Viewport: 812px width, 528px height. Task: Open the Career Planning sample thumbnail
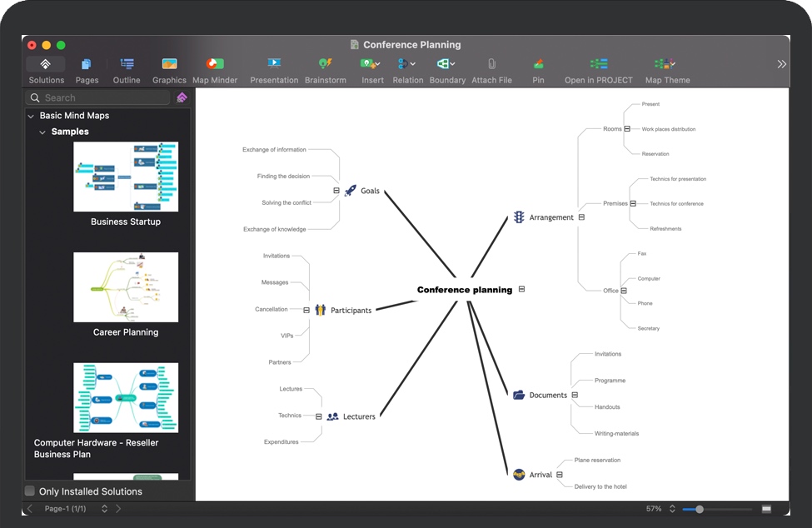pos(126,287)
